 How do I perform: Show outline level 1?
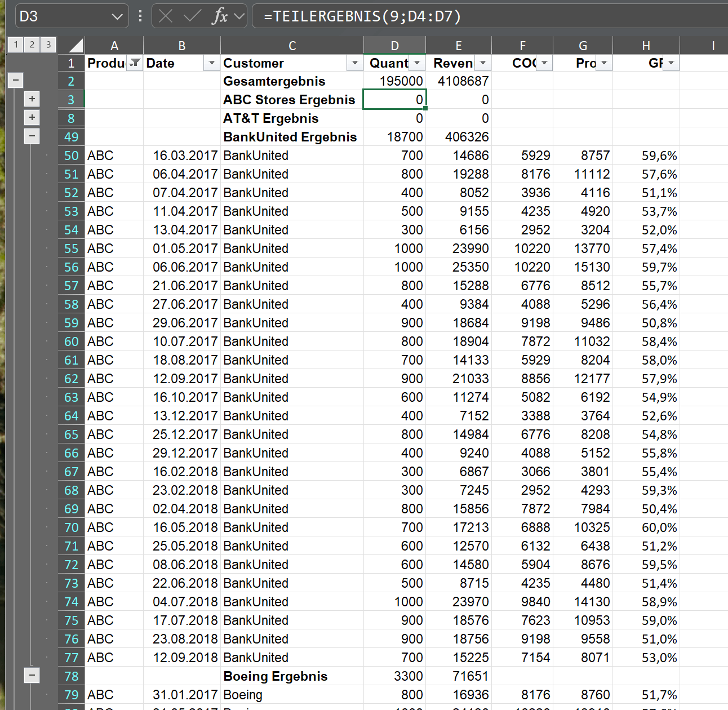point(16,45)
